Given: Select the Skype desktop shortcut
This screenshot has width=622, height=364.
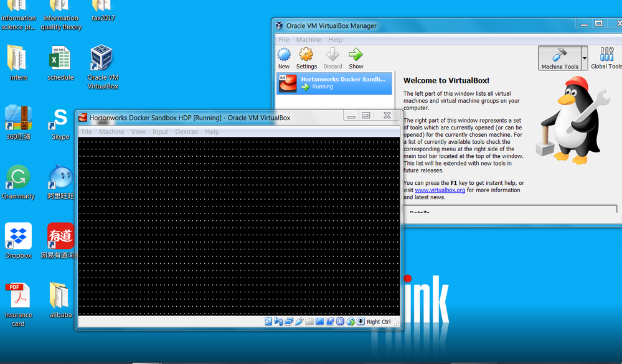Looking at the screenshot, I should (x=60, y=124).
